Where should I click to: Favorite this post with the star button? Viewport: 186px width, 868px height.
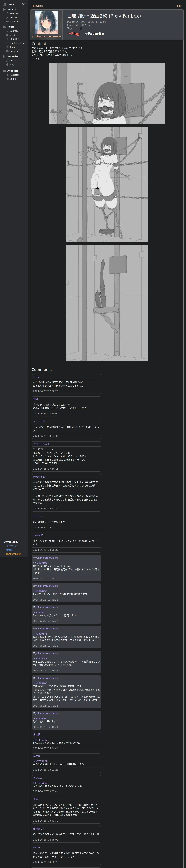[94, 34]
